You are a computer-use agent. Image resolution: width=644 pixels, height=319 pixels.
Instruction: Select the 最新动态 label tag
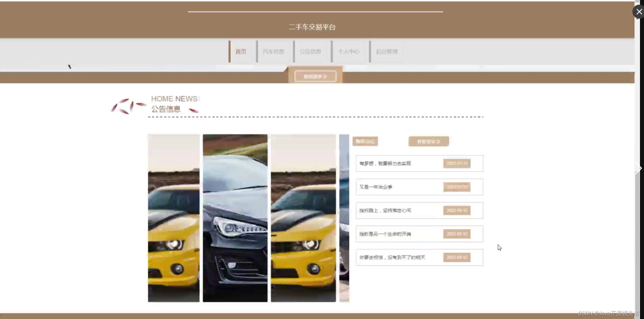[365, 141]
